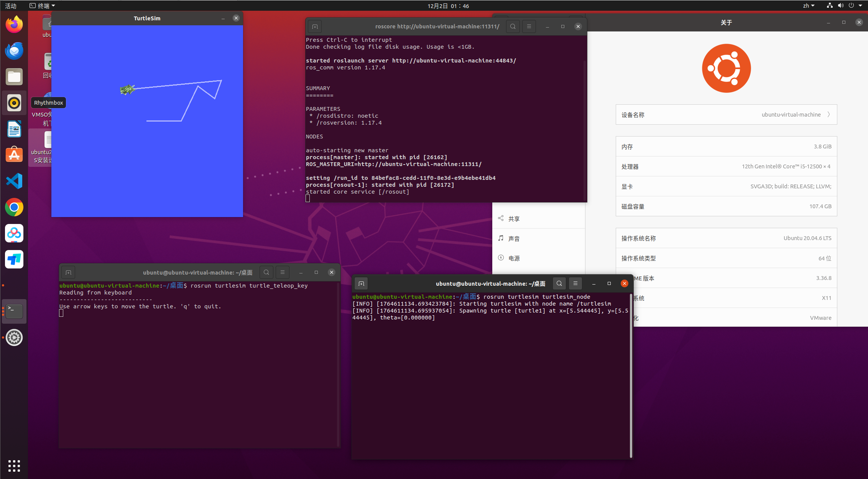Select 声音 in settings sidebar
The height and width of the screenshot is (479, 868).
point(514,239)
